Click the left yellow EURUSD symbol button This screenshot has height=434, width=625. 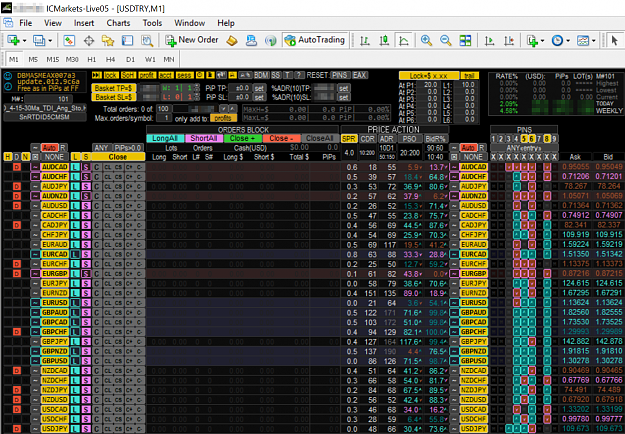[55, 302]
